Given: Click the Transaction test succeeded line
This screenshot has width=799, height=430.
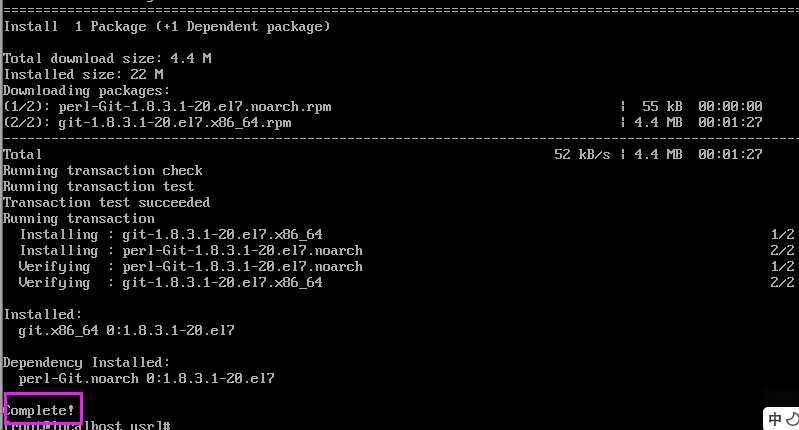Looking at the screenshot, I should 106,202.
